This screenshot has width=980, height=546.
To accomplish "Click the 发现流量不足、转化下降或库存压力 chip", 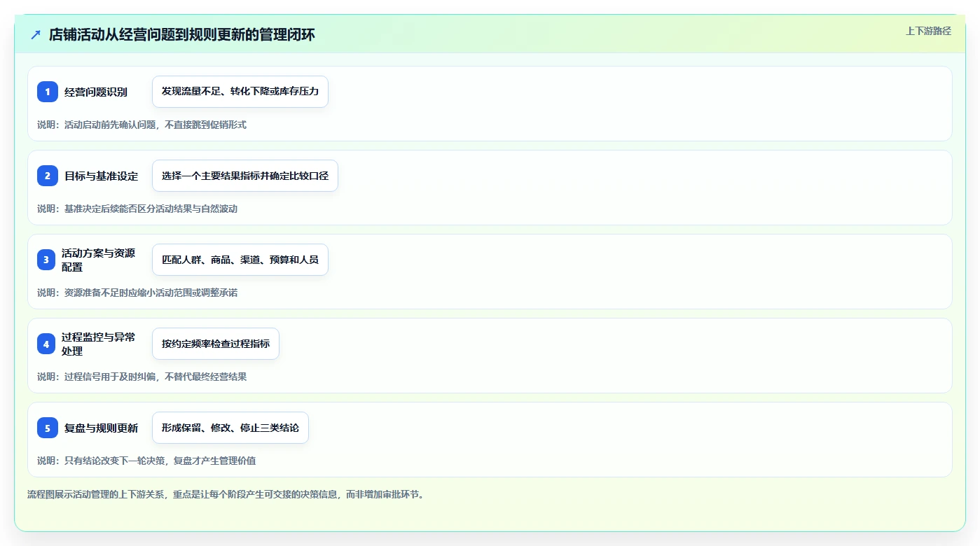I will pyautogui.click(x=240, y=92).
